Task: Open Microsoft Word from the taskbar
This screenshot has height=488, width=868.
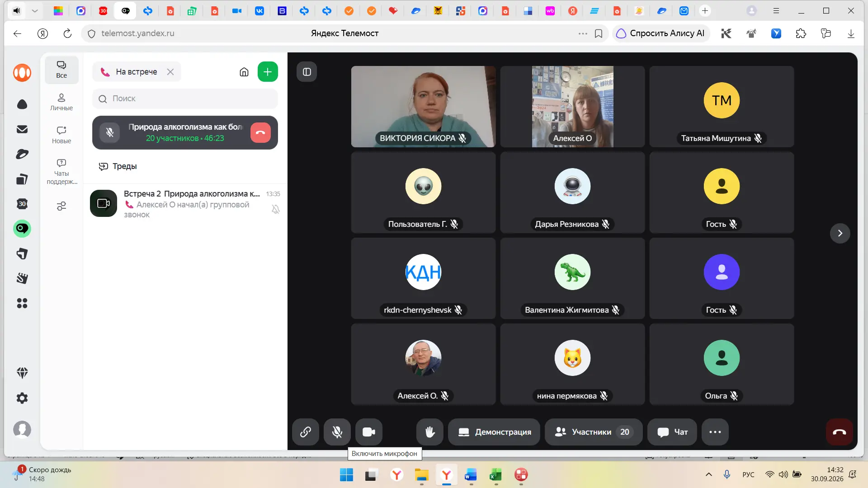Action: pyautogui.click(x=471, y=475)
